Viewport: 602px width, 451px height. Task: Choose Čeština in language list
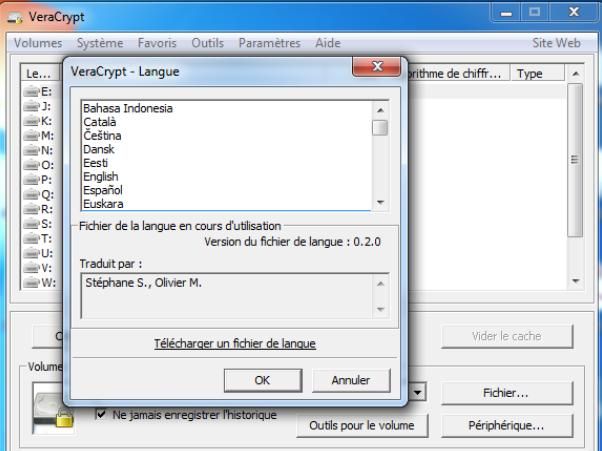[227, 136]
